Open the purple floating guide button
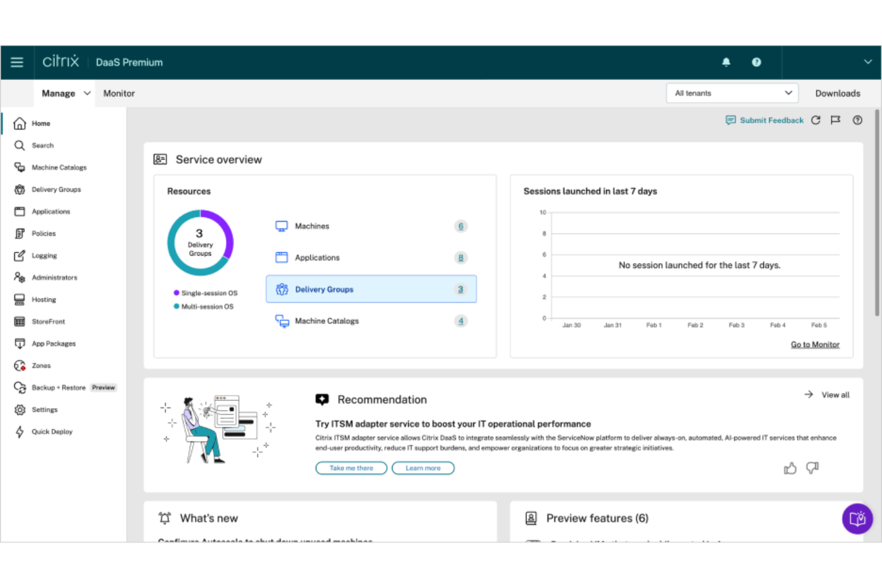This screenshot has height=588, width=882. pyautogui.click(x=857, y=519)
